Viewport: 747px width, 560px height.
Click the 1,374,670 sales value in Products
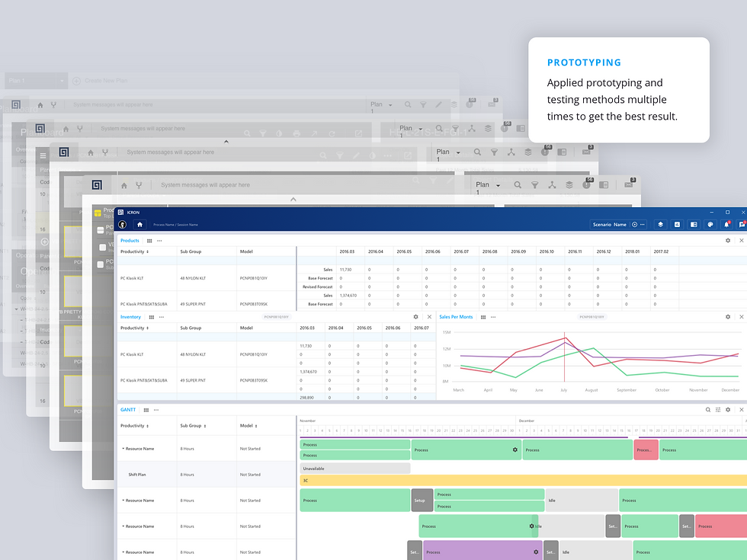(348, 296)
